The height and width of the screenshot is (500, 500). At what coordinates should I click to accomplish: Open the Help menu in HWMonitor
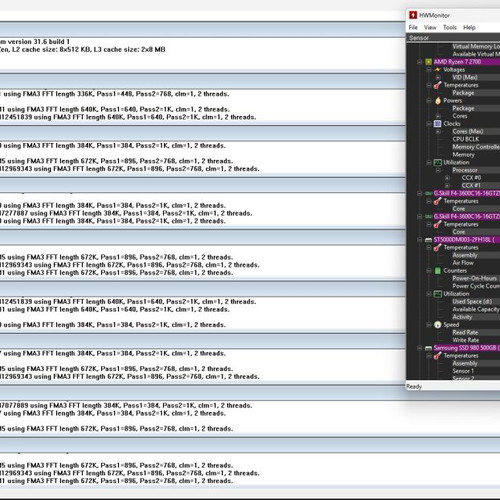[x=469, y=27]
